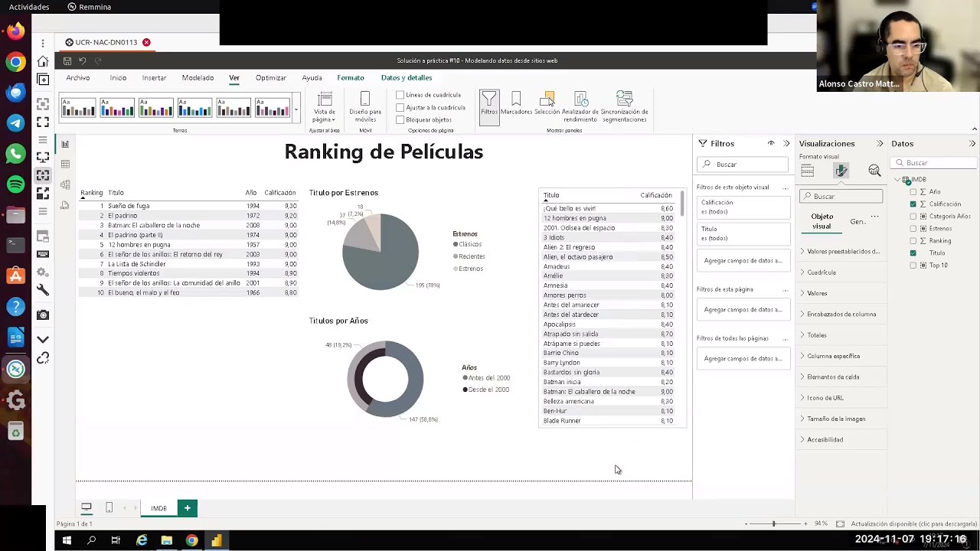Open Spotify from the Ubuntu dock

click(15, 184)
